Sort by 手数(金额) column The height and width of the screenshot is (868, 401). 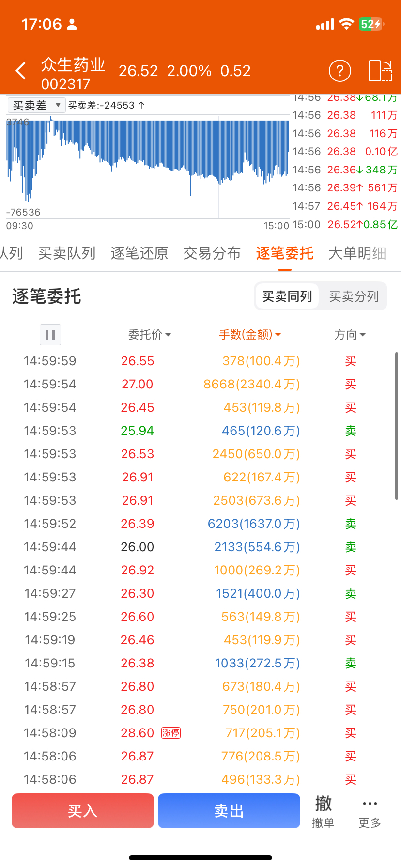250,335
